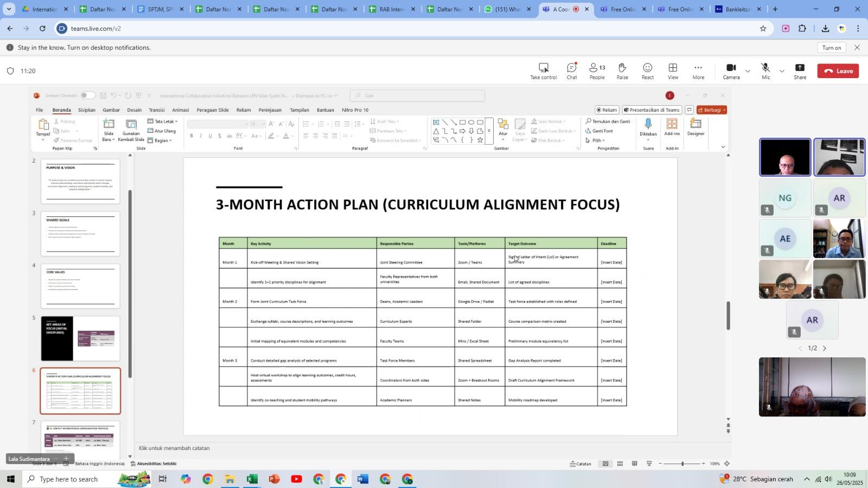This screenshot has height=488, width=868.
Task: Open the View layout options
Action: click(673, 70)
